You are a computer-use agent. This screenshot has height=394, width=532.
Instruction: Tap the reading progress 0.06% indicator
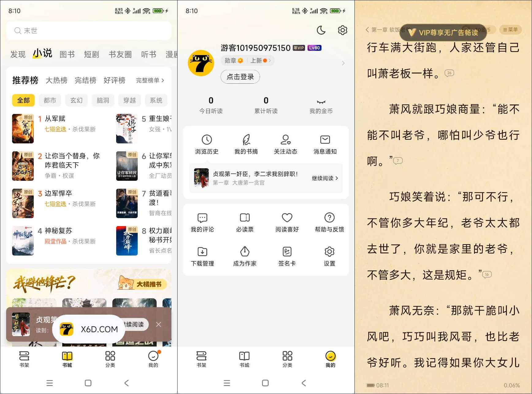point(511,385)
